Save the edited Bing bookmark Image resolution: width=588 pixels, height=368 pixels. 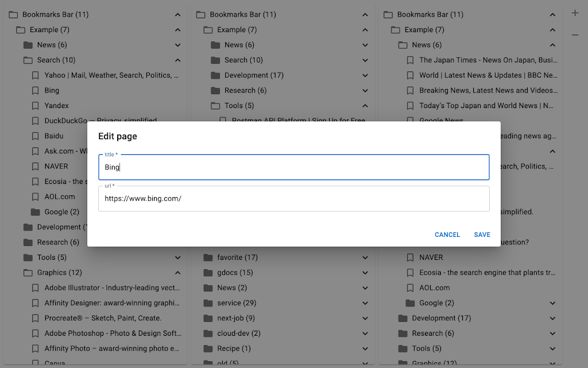[x=482, y=235]
